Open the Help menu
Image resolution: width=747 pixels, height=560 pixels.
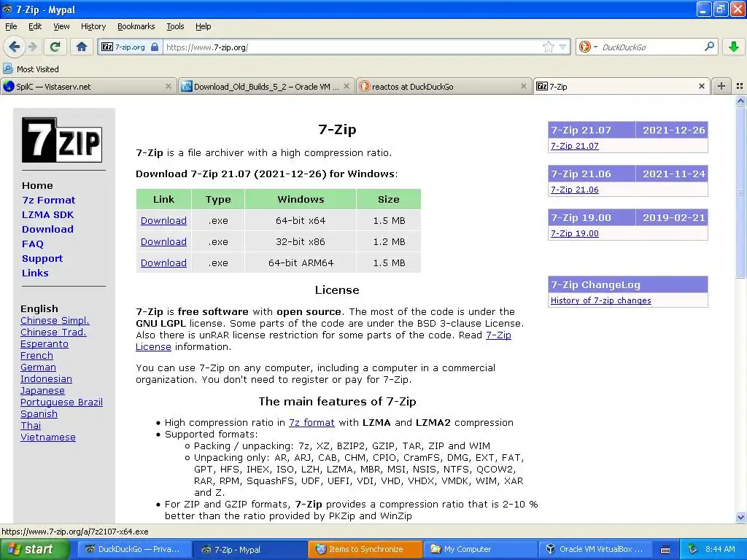tap(203, 26)
